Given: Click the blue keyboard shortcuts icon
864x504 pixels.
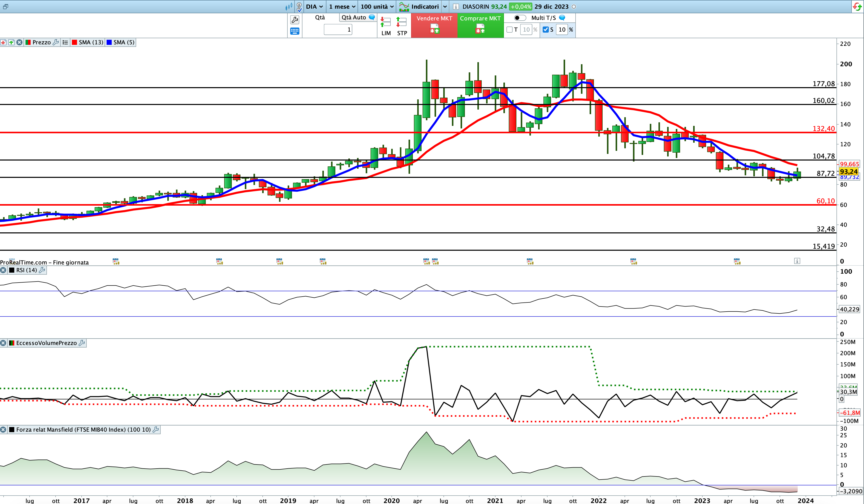Looking at the screenshot, I should click(295, 31).
